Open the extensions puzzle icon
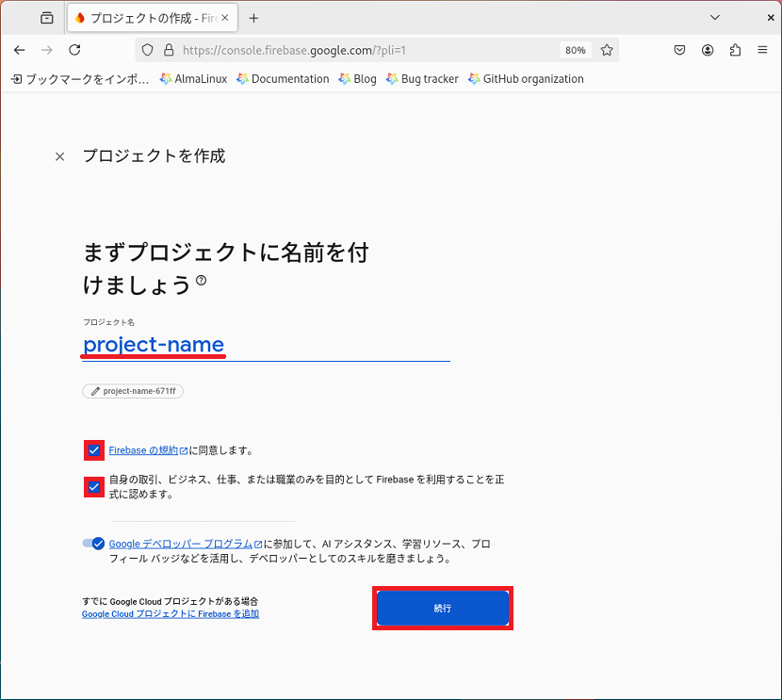 click(x=735, y=50)
